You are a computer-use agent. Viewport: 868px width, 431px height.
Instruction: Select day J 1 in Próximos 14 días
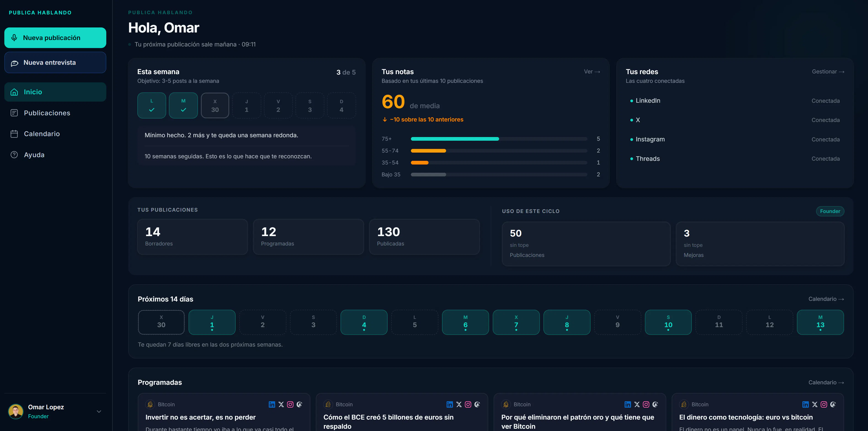pyautogui.click(x=212, y=322)
